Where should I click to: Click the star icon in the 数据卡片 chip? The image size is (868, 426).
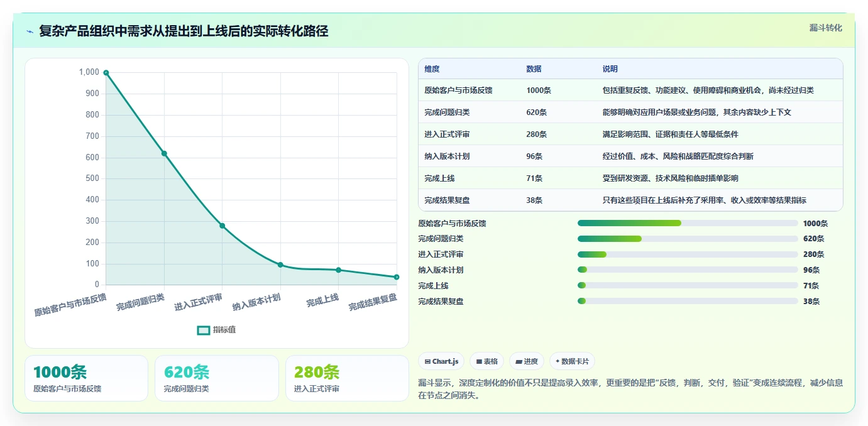(x=558, y=361)
